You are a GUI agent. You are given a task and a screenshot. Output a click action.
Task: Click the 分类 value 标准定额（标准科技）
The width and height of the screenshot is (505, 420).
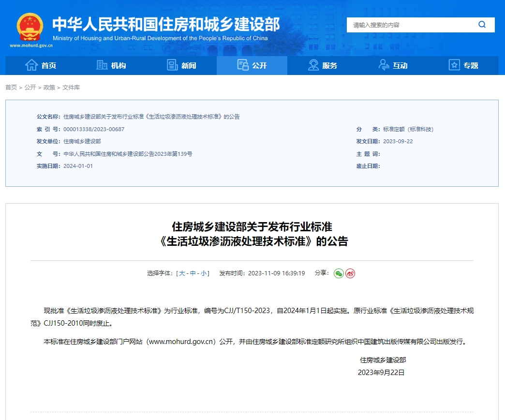pos(408,129)
